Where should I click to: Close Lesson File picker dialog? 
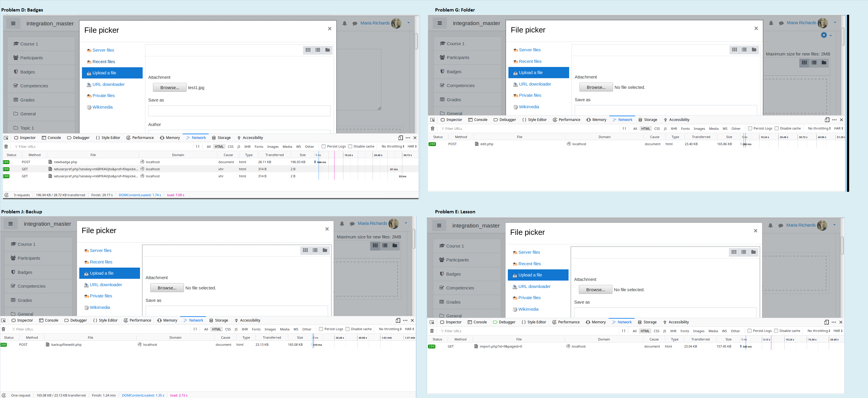click(755, 231)
